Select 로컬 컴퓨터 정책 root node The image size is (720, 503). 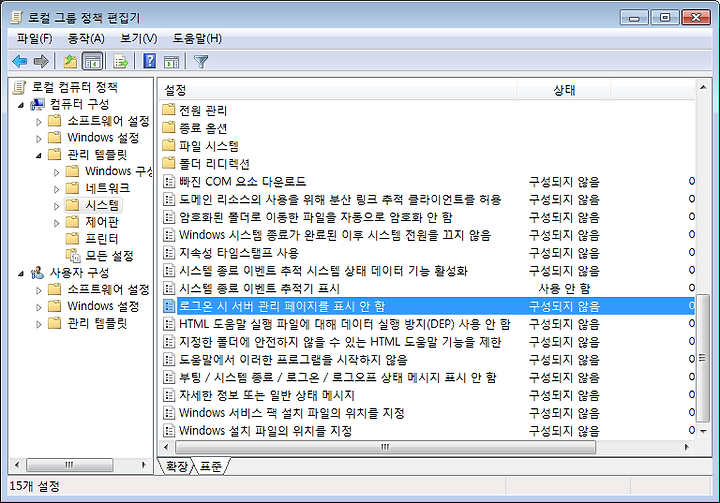click(x=74, y=87)
